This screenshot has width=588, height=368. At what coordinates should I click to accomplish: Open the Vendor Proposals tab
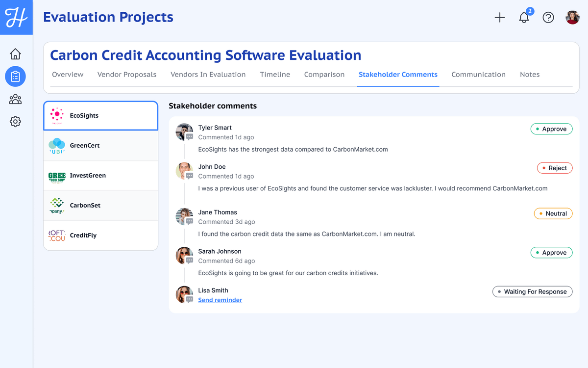click(126, 75)
